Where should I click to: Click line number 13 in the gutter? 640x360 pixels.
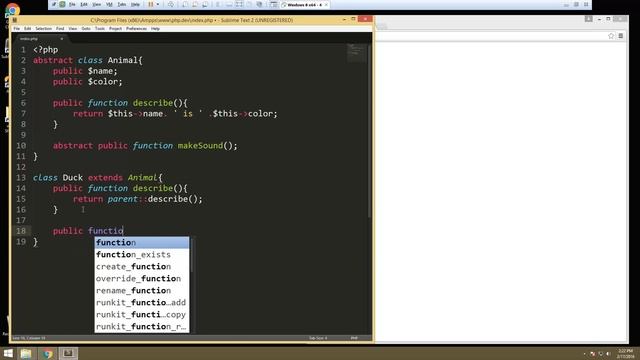point(21,178)
